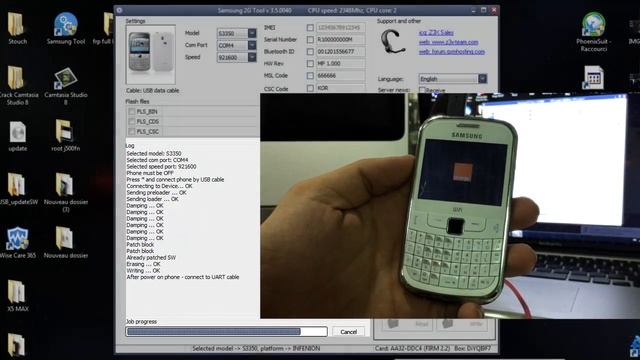This screenshot has width=640, height=360.
Task: Tick the Serial Number checkbox
Action: tap(310, 40)
